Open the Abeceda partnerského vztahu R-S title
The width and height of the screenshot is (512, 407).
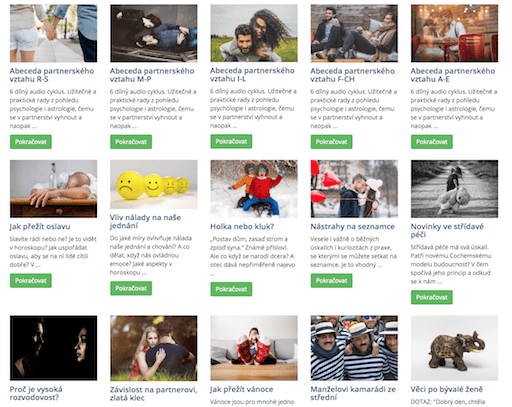(52, 75)
